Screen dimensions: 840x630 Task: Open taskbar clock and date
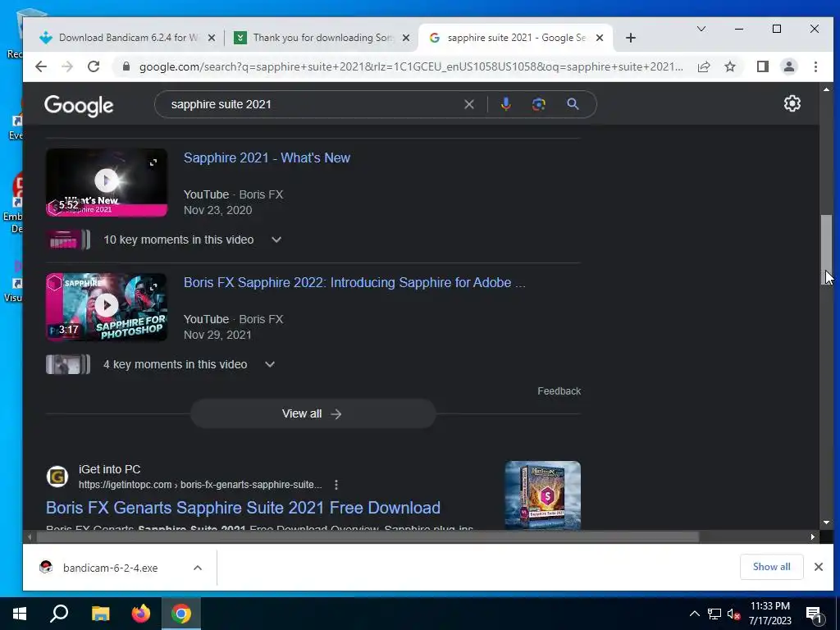769,614
